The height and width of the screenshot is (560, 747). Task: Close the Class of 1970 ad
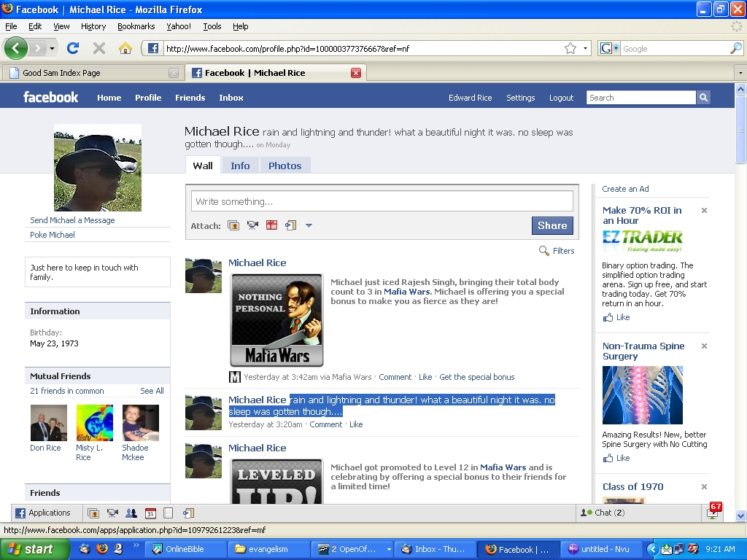[x=704, y=486]
